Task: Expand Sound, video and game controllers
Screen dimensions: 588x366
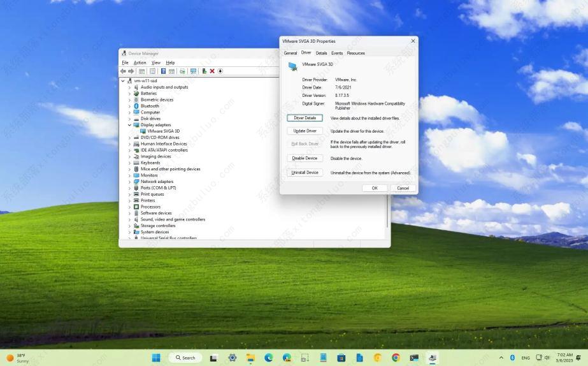Action: (x=129, y=219)
